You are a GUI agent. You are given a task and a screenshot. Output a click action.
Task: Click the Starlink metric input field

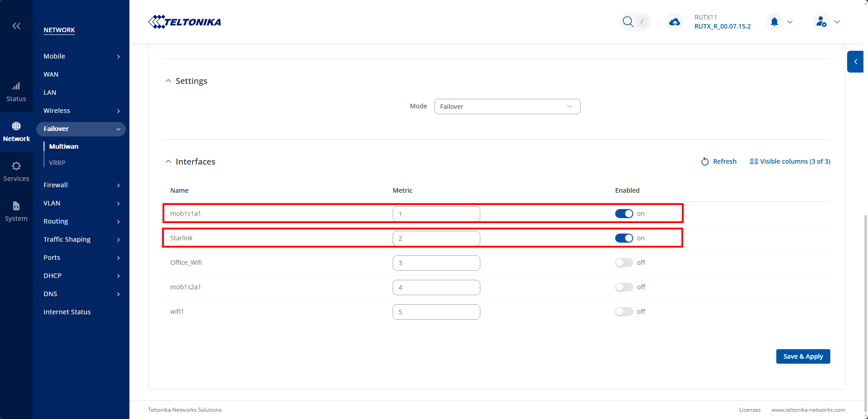[436, 238]
